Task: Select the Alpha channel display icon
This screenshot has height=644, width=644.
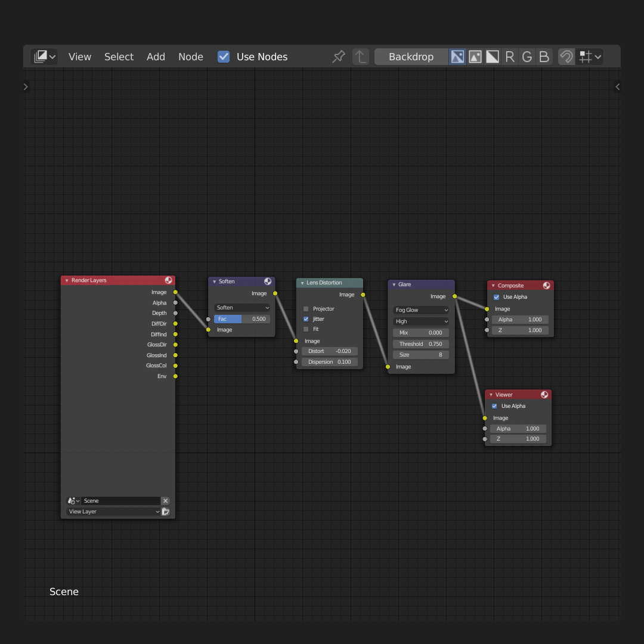Action: tap(492, 57)
